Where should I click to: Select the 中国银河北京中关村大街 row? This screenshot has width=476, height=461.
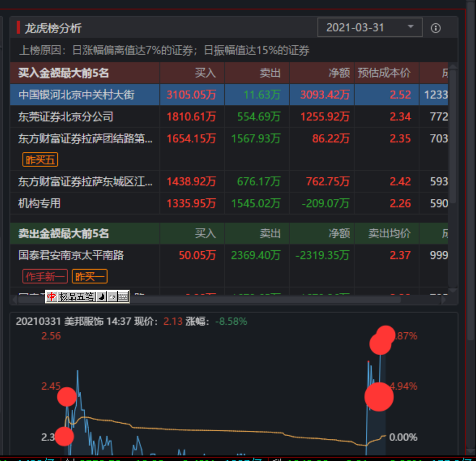(229, 95)
